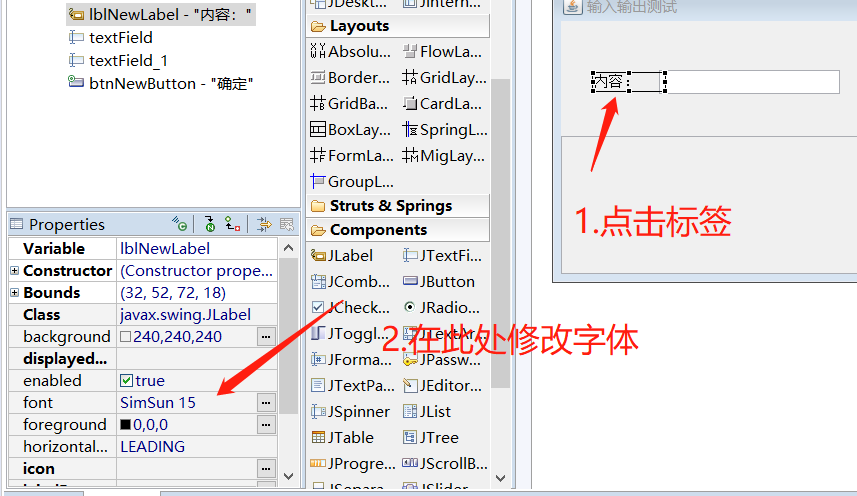Choose CardLayout from palette
Screen dimensions: 857x496
(x=443, y=103)
